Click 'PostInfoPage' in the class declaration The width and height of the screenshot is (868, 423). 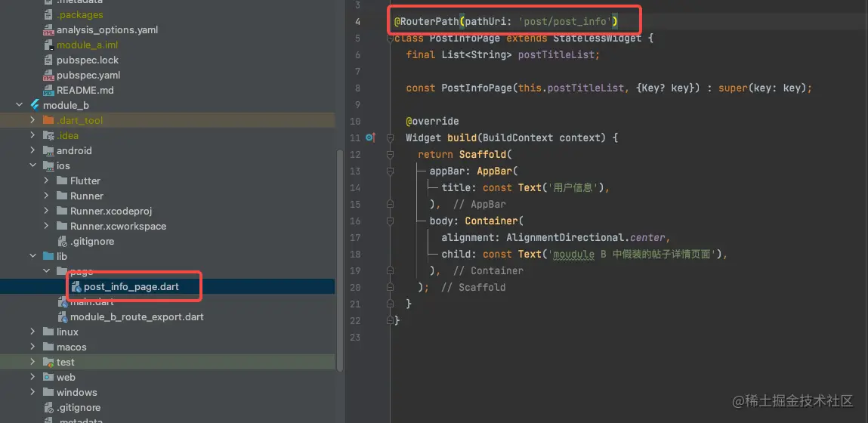coord(465,39)
